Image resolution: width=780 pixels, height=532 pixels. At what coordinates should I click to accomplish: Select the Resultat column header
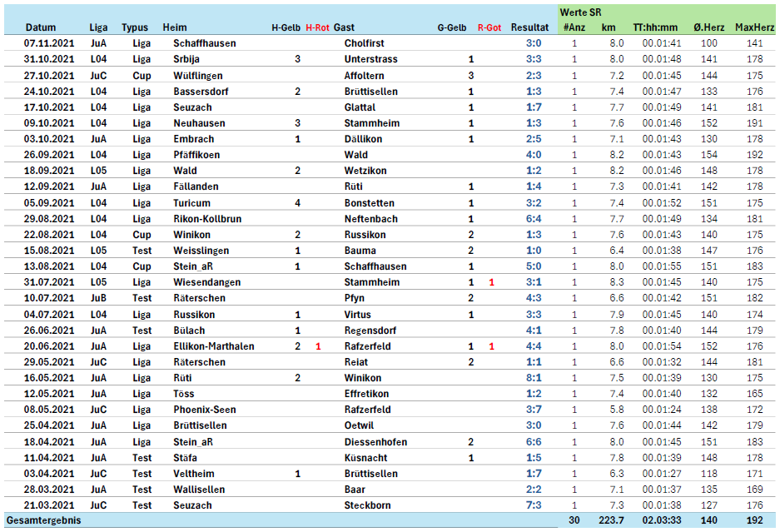[x=529, y=27]
